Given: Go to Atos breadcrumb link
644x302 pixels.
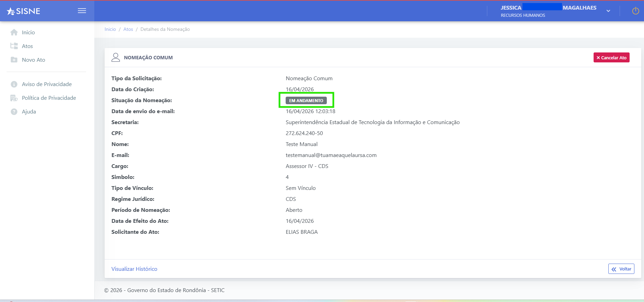Looking at the screenshot, I should [x=128, y=29].
